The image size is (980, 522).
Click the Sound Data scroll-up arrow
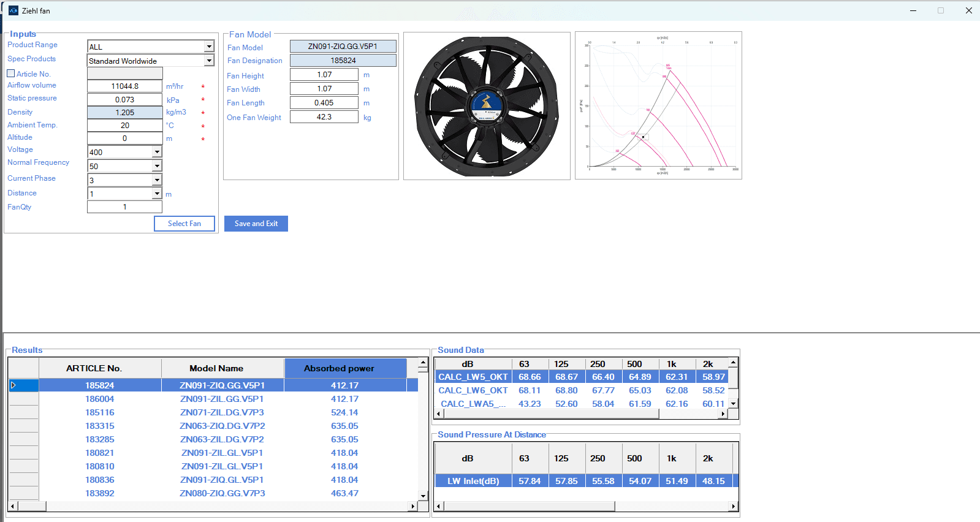pyautogui.click(x=733, y=363)
